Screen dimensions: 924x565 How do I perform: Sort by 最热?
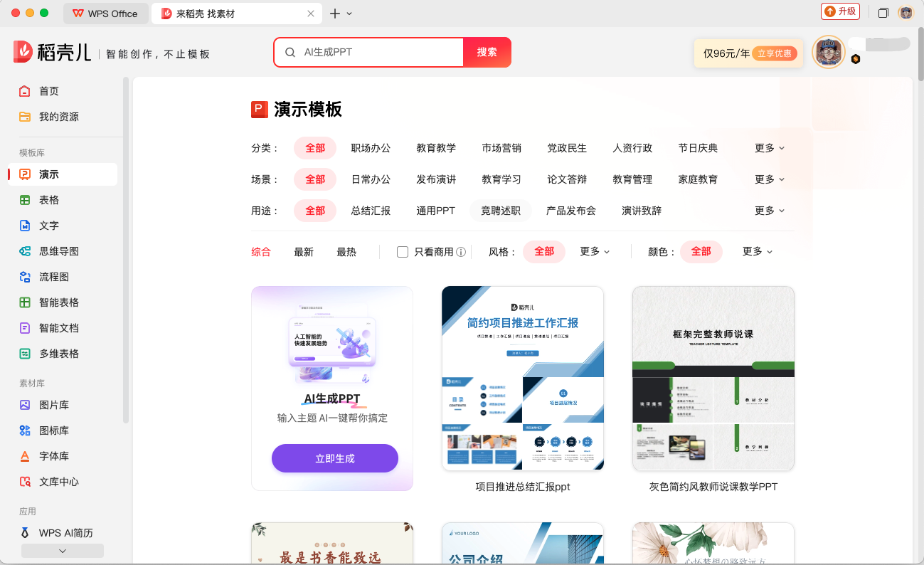point(346,252)
